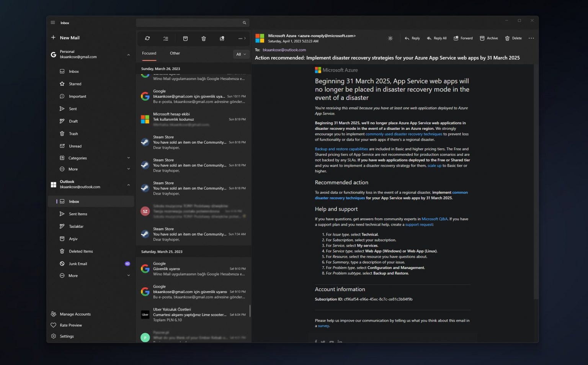Click Reply All for the Azure email

[x=436, y=38]
